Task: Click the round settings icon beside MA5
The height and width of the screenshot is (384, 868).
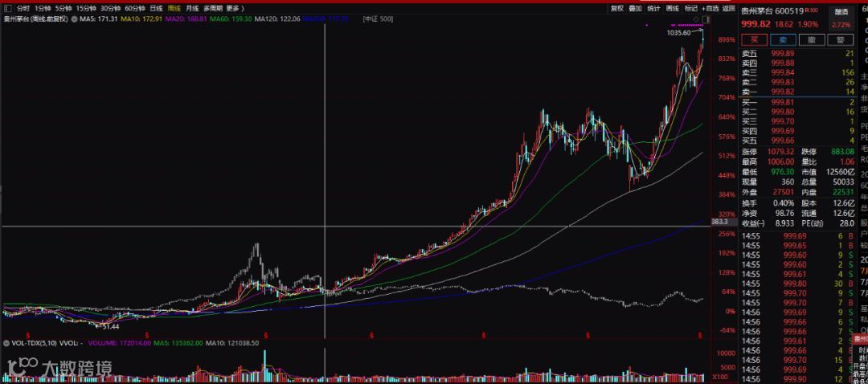Action: point(74,18)
